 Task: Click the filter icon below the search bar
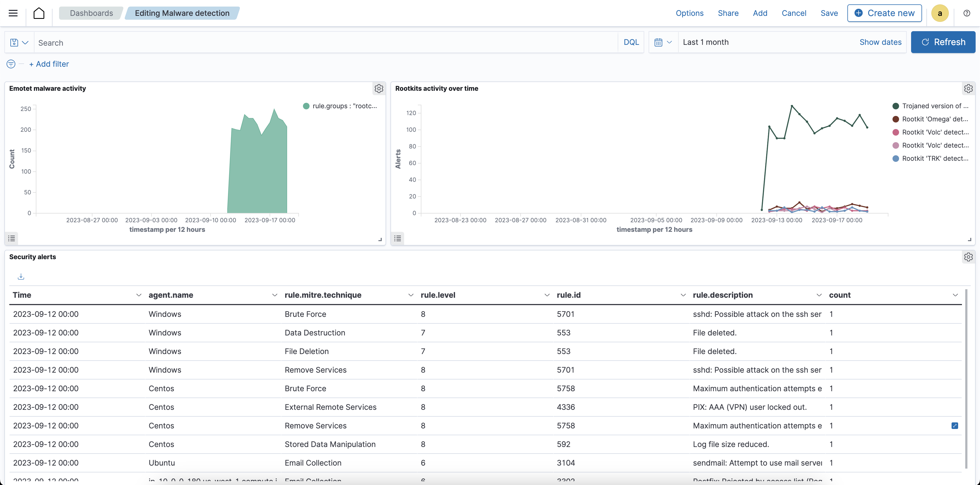click(x=10, y=64)
